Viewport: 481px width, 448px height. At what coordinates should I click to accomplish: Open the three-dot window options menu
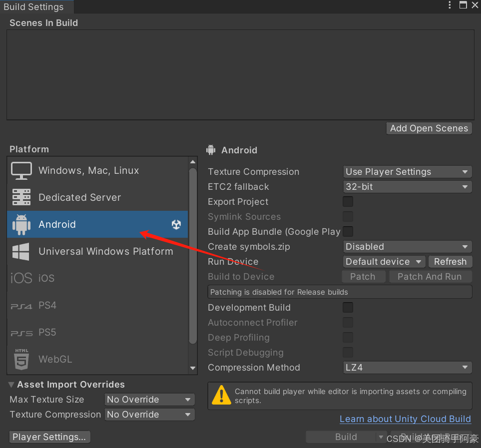point(450,5)
